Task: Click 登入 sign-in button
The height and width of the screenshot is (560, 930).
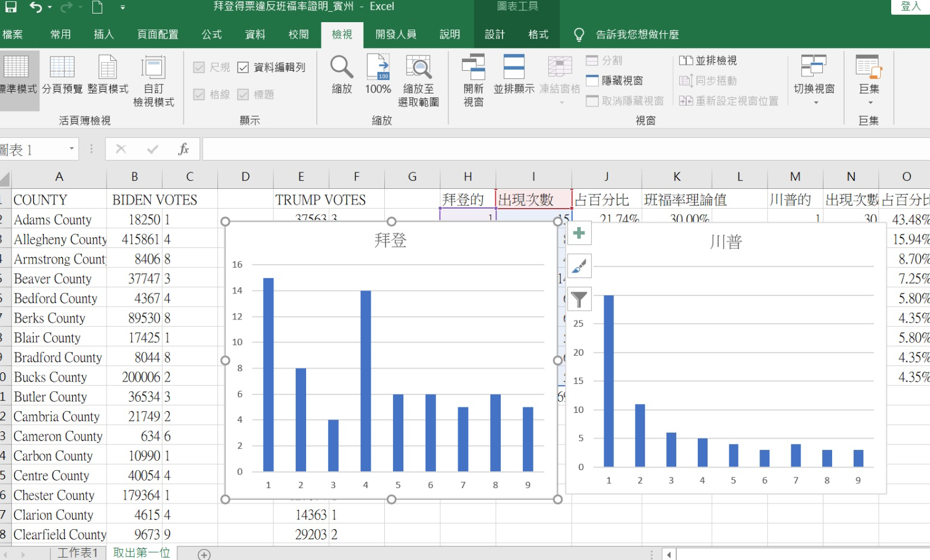Action: [910, 7]
